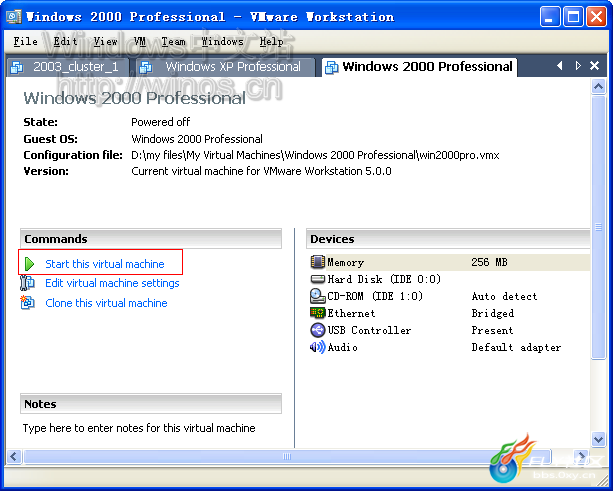Click the Devices section header

pos(448,238)
